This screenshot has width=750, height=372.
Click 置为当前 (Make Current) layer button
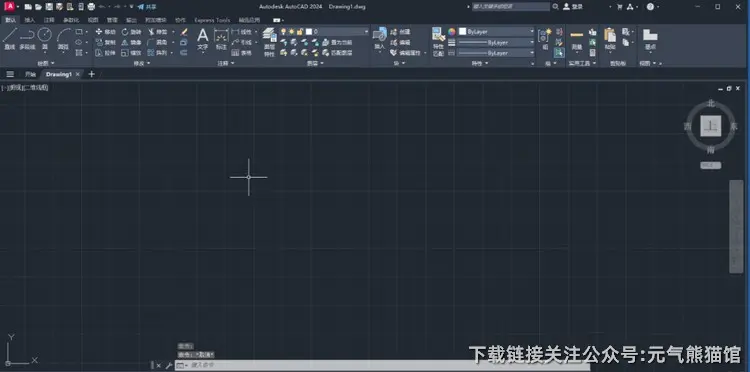pyautogui.click(x=338, y=42)
